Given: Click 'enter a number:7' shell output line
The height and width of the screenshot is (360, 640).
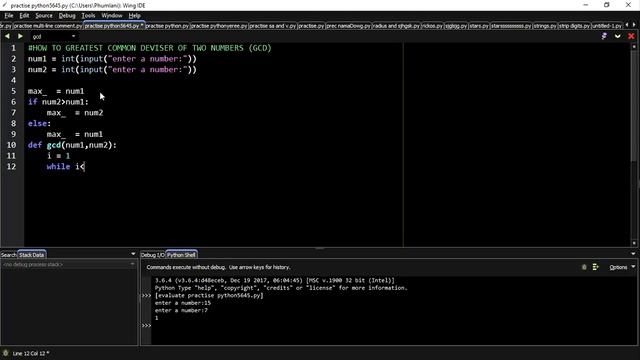Looking at the screenshot, I should pos(181,310).
